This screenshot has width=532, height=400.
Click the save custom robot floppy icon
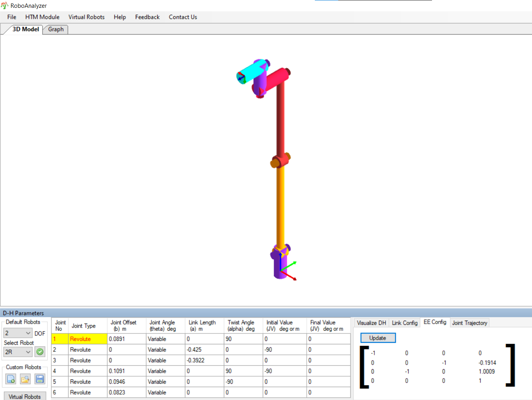coord(40,379)
